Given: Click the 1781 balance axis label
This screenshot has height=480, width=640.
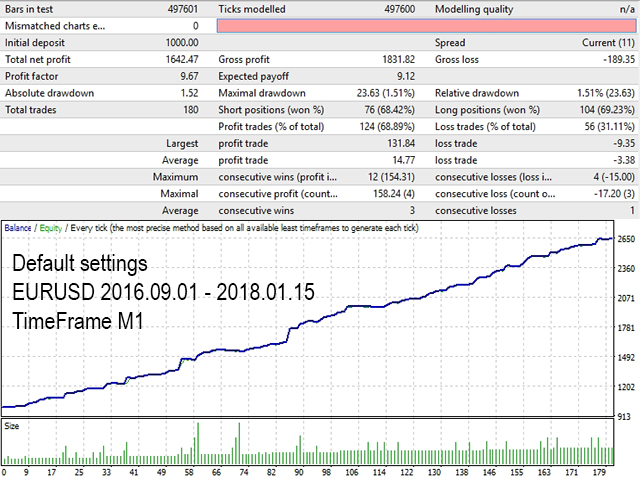Looking at the screenshot, I should coord(626,328).
